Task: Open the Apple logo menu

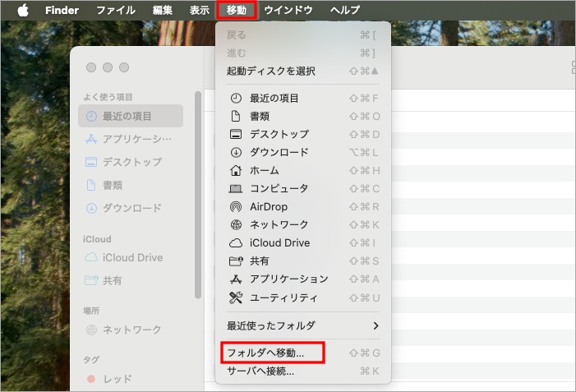Action: [x=23, y=10]
